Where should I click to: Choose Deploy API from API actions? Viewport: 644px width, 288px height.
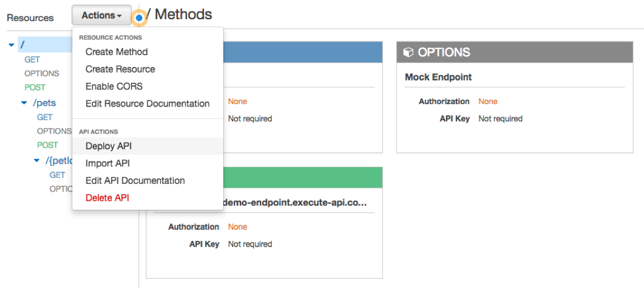coord(108,146)
